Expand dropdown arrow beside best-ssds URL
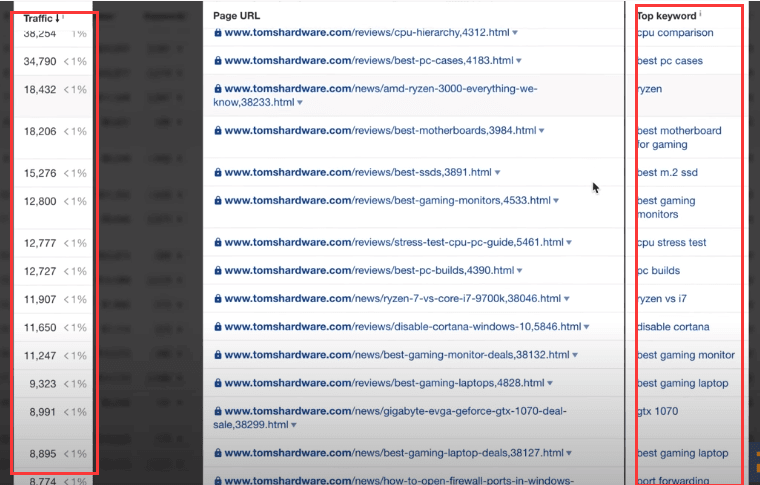 [497, 172]
